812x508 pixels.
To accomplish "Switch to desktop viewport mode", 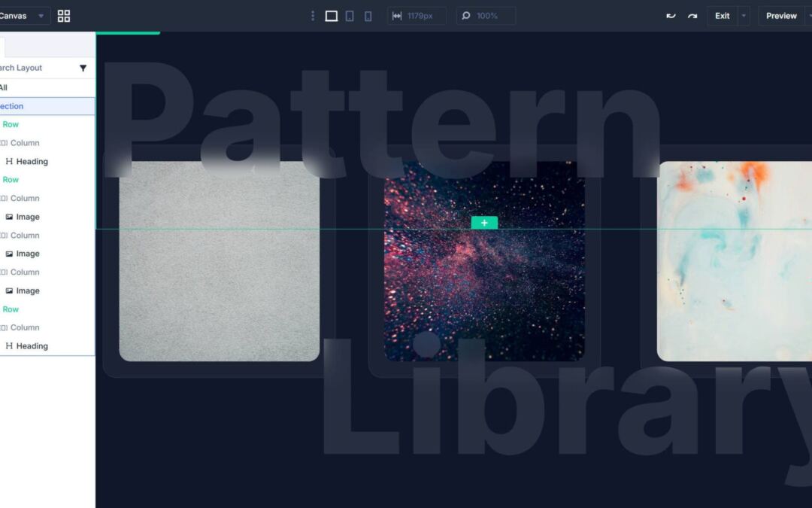I will point(331,15).
